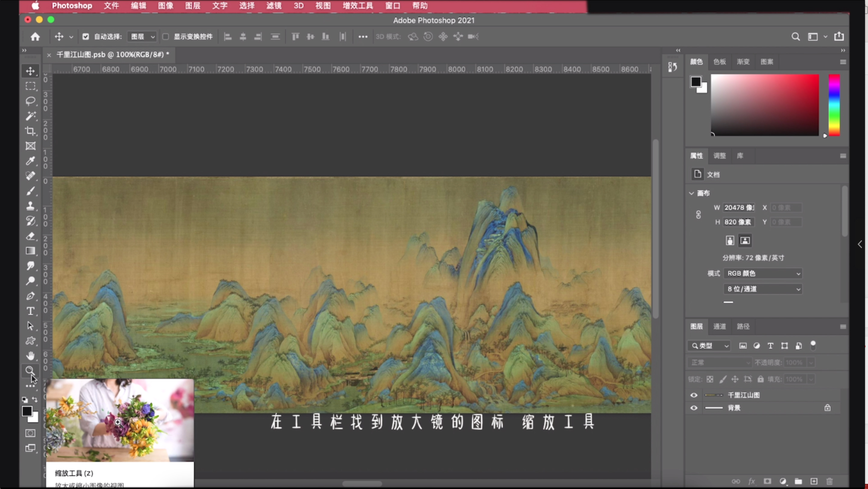Open the 图像 menu
The image size is (868, 489).
[165, 6]
